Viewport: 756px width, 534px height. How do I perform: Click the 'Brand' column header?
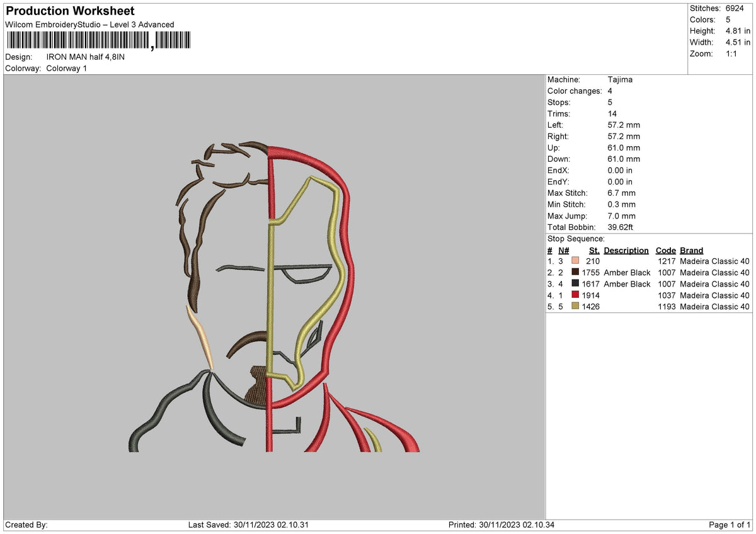(692, 251)
